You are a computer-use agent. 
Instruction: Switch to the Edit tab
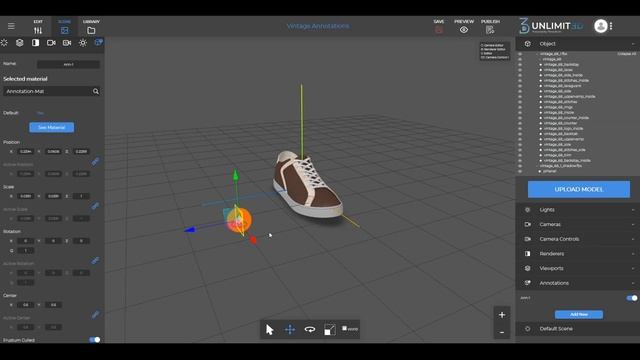(x=38, y=27)
